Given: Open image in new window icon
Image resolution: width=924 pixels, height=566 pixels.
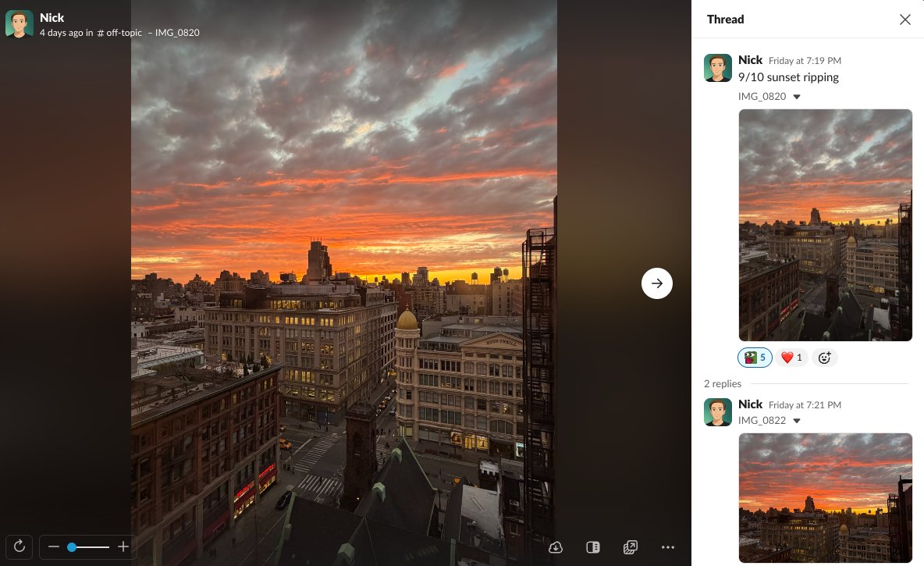Looking at the screenshot, I should [x=630, y=547].
